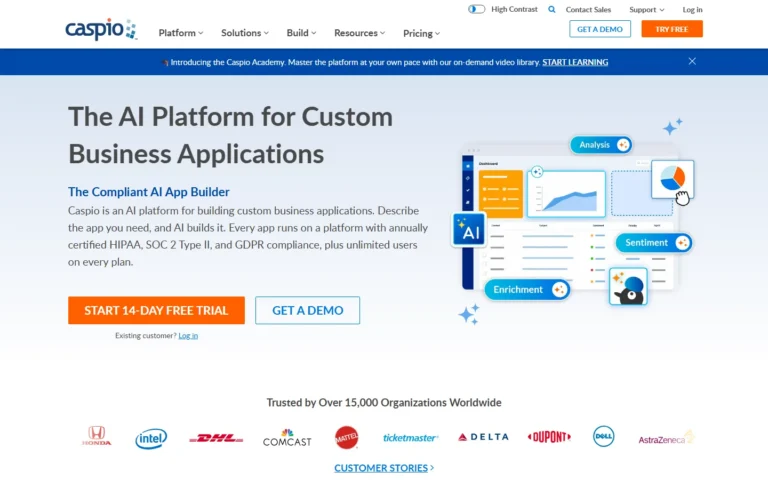Click the DHL logo
Viewport: 768px width, 480px height.
216,438
